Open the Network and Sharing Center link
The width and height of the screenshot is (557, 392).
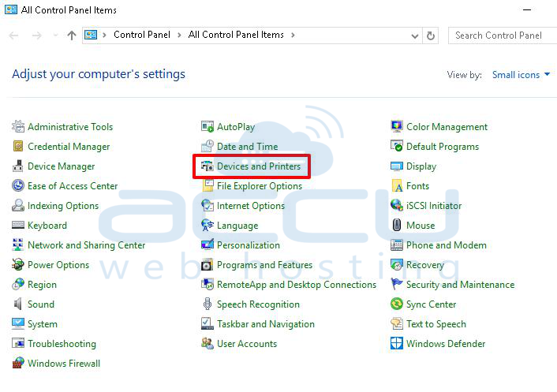(86, 245)
